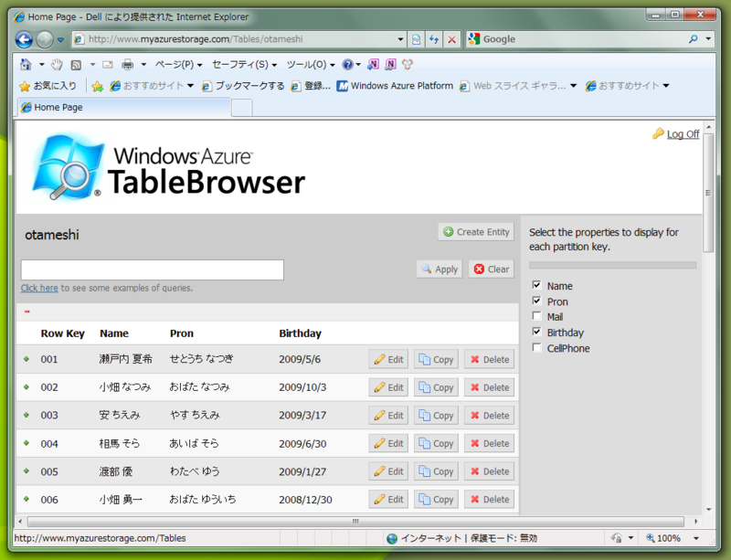Edit row 001 entity
Viewport: 731px width, 560px height.
388,360
